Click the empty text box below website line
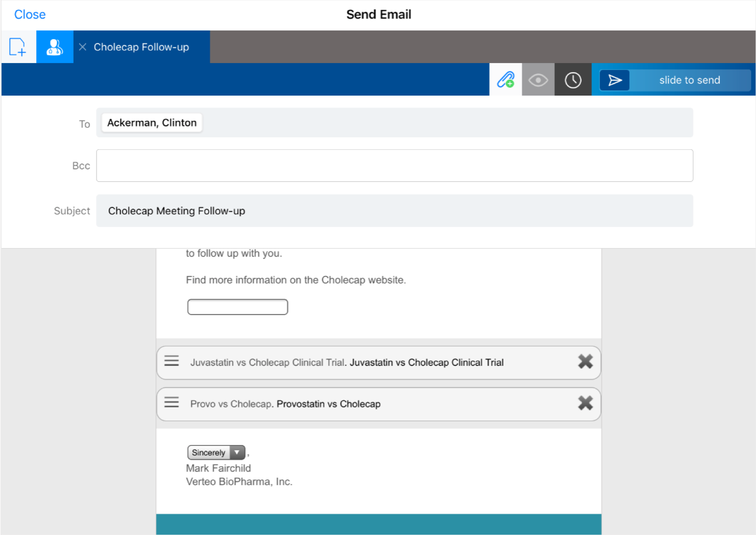Viewport: 756px width, 535px height. coord(237,307)
